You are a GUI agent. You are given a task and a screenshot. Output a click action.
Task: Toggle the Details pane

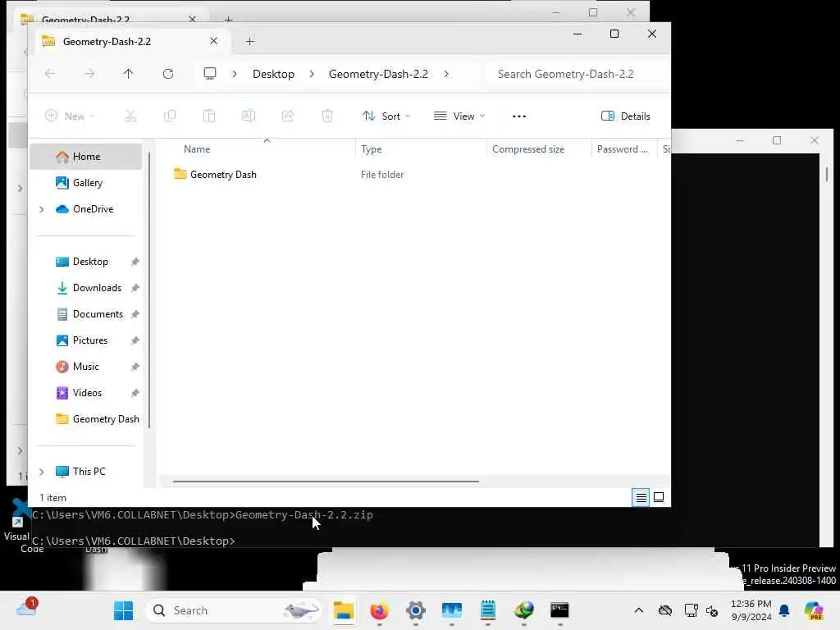(626, 116)
